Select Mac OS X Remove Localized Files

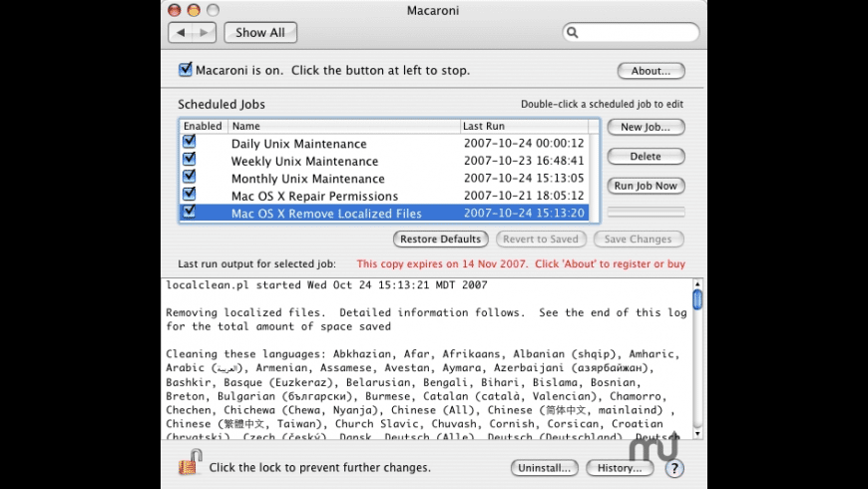click(384, 214)
